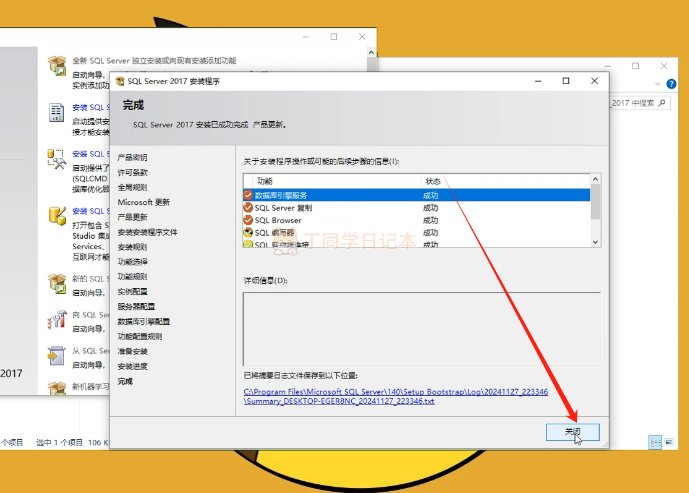The width and height of the screenshot is (689, 493).
Task: Maximize the SQL Server 2017 setup window
Action: (566, 81)
